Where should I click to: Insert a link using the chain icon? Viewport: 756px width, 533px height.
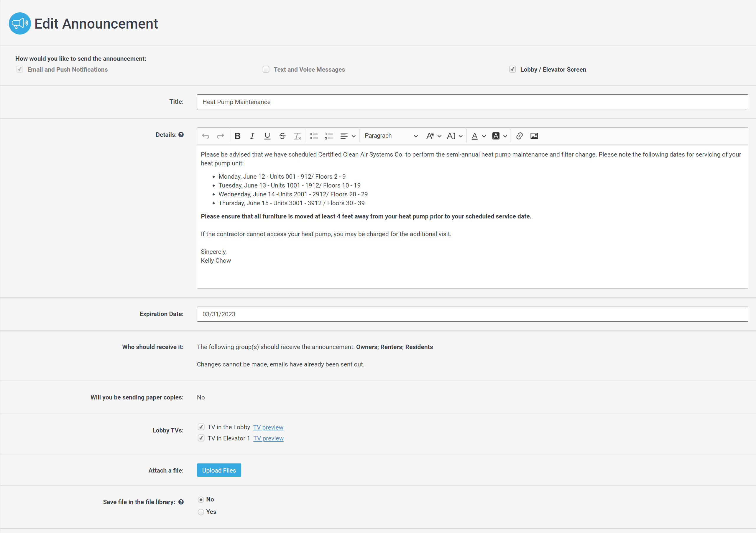pyautogui.click(x=519, y=136)
